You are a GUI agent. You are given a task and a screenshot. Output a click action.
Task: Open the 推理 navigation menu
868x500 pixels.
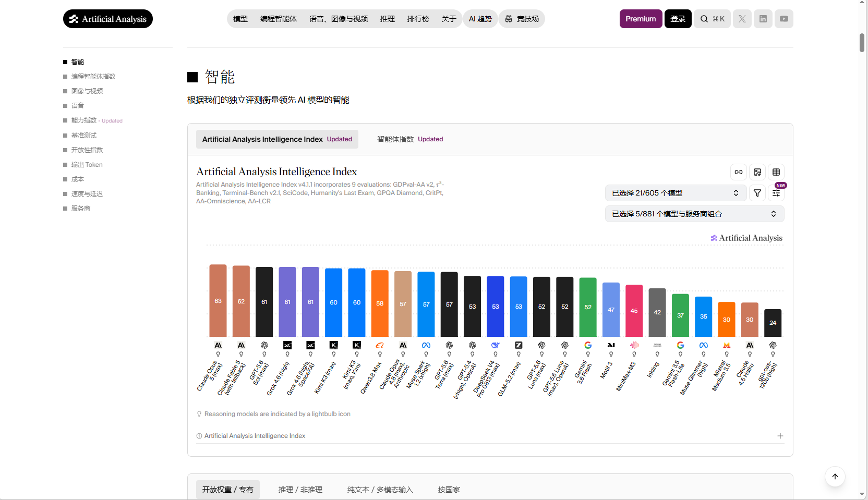coord(388,19)
